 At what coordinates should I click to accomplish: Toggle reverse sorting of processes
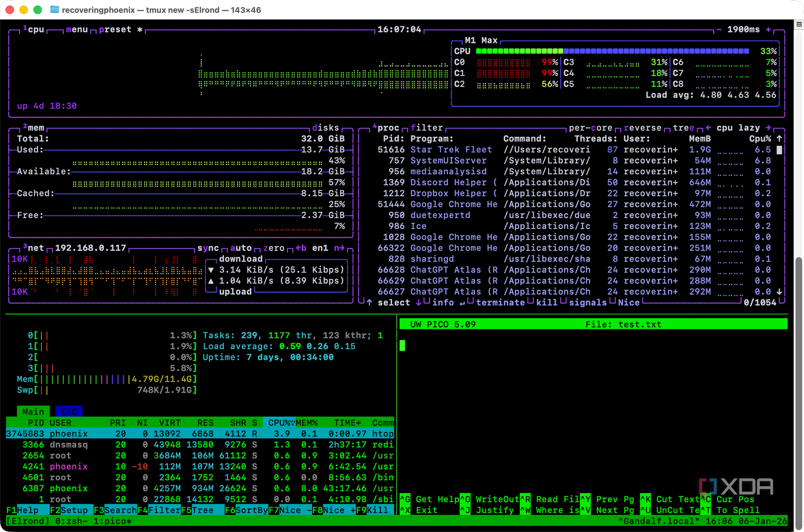(642, 128)
